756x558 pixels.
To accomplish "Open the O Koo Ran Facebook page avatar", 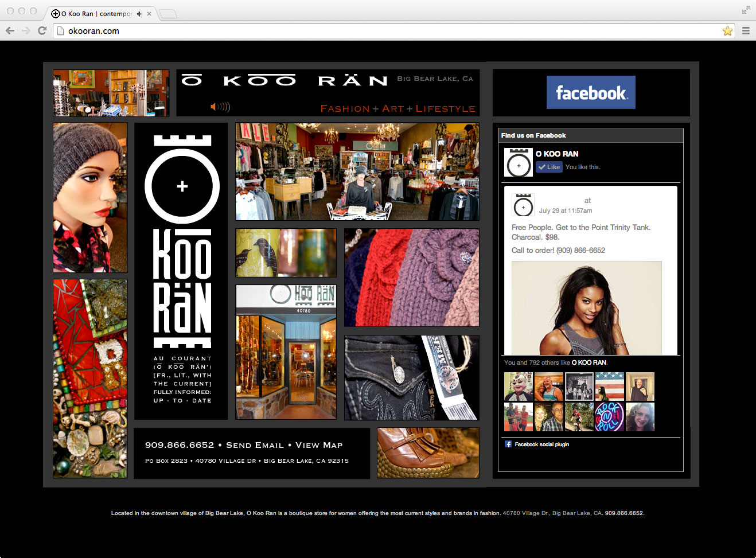I will tap(518, 162).
